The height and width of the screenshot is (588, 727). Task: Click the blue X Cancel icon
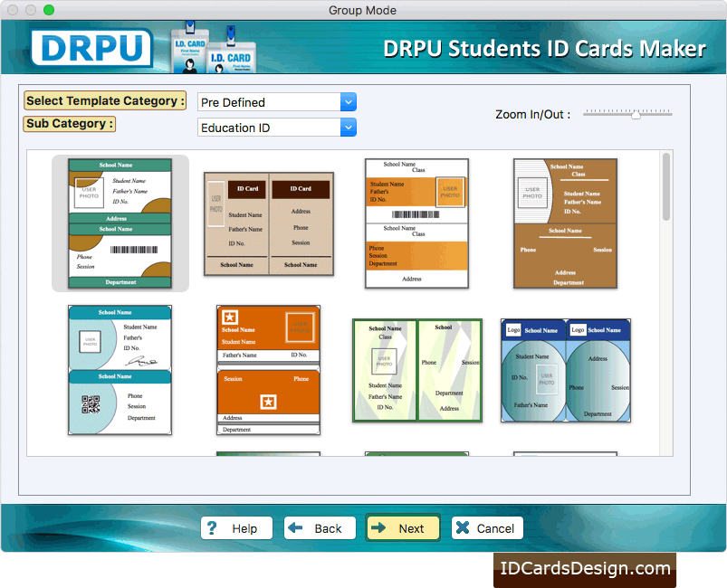click(463, 527)
